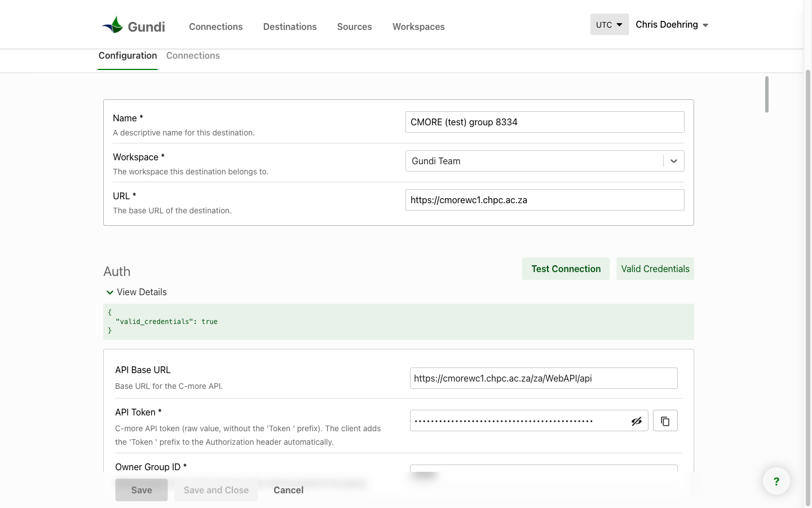Click the Test Connection button
The image size is (812, 508).
click(x=566, y=269)
